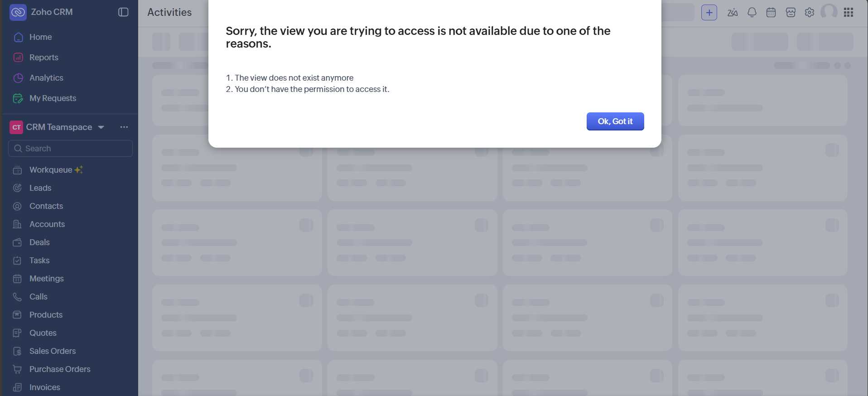Open the marketplace store icon

pos(791,13)
